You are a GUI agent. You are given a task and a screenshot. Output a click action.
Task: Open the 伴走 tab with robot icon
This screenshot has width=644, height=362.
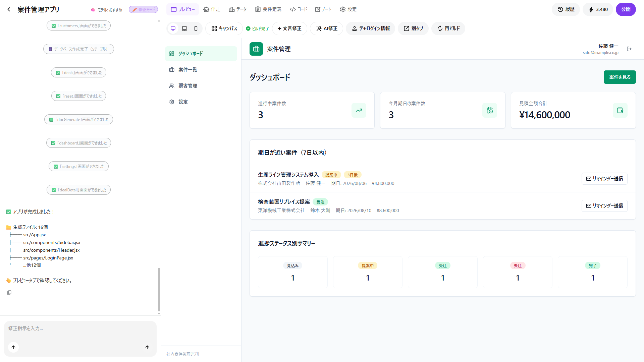[x=212, y=9]
